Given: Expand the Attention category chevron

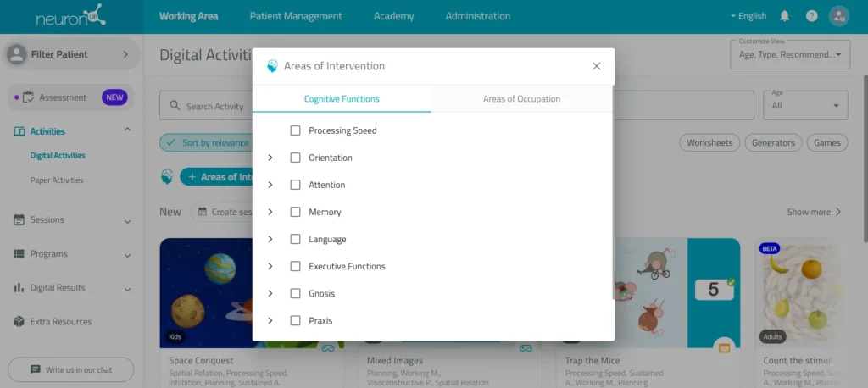Looking at the screenshot, I should click(x=270, y=185).
